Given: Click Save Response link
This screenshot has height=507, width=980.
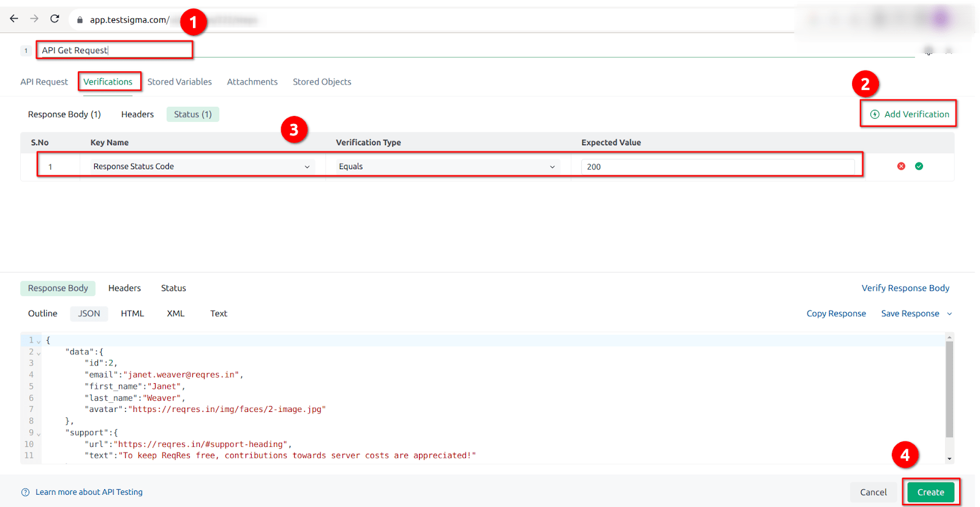Looking at the screenshot, I should pos(910,313).
